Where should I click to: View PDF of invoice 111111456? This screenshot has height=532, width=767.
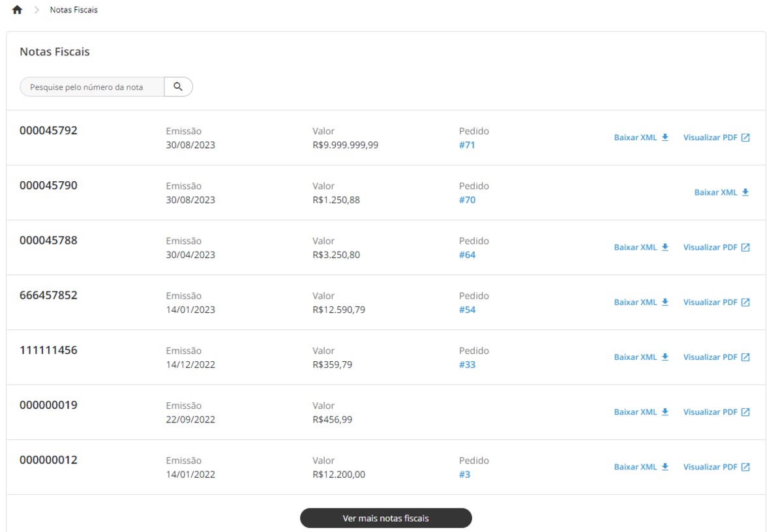pos(717,357)
